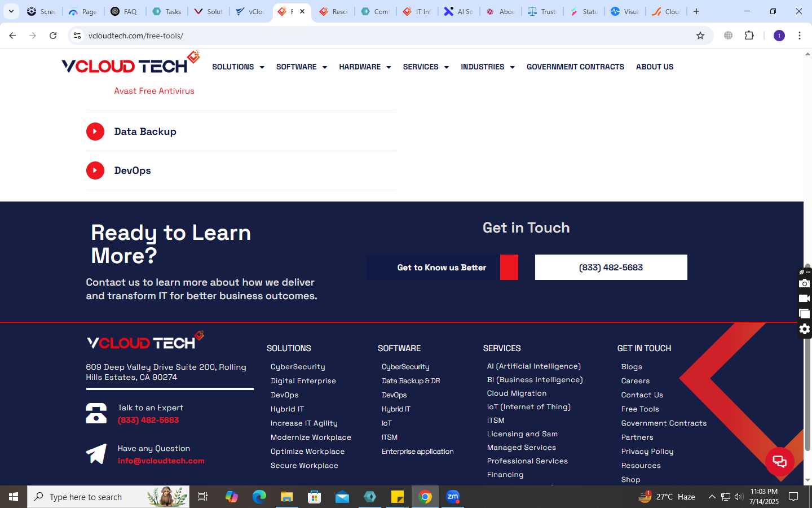Click the video record icon in side toolbar
This screenshot has width=812, height=508.
805,299
